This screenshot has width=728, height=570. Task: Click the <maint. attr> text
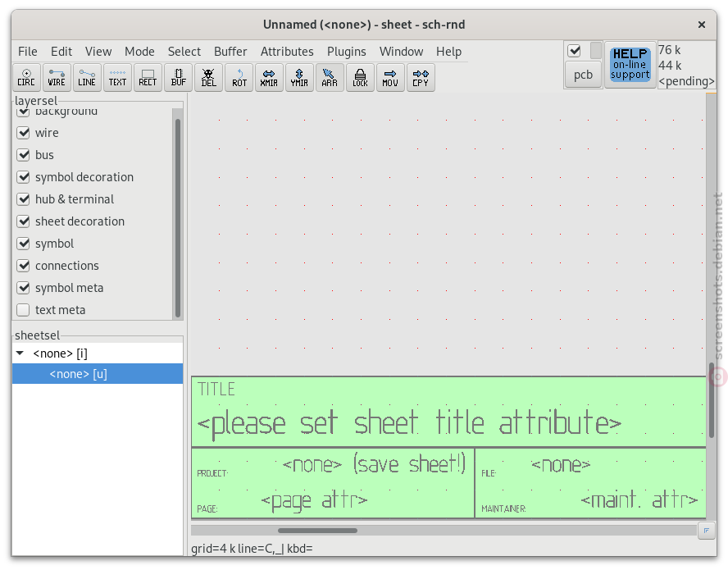tap(639, 499)
